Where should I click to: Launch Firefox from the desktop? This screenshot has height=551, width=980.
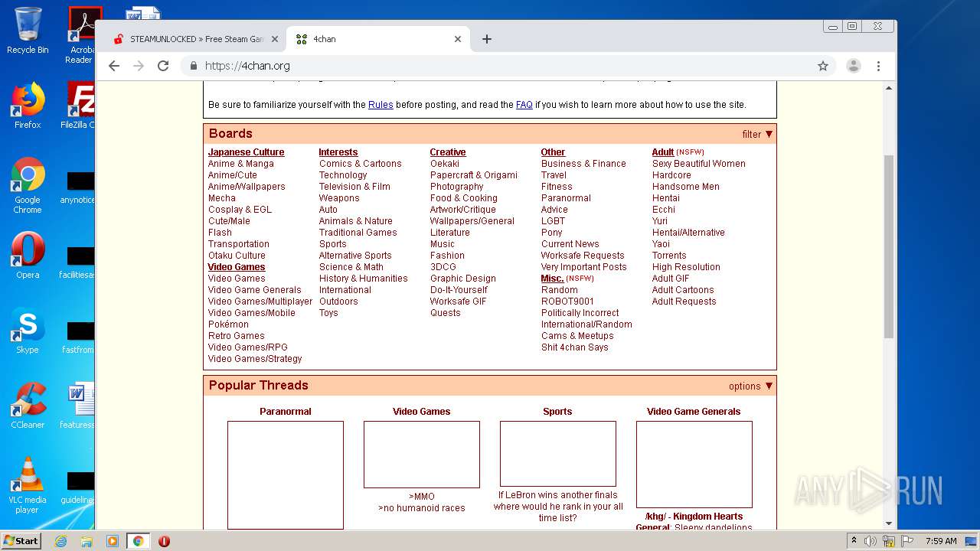pos(28,106)
